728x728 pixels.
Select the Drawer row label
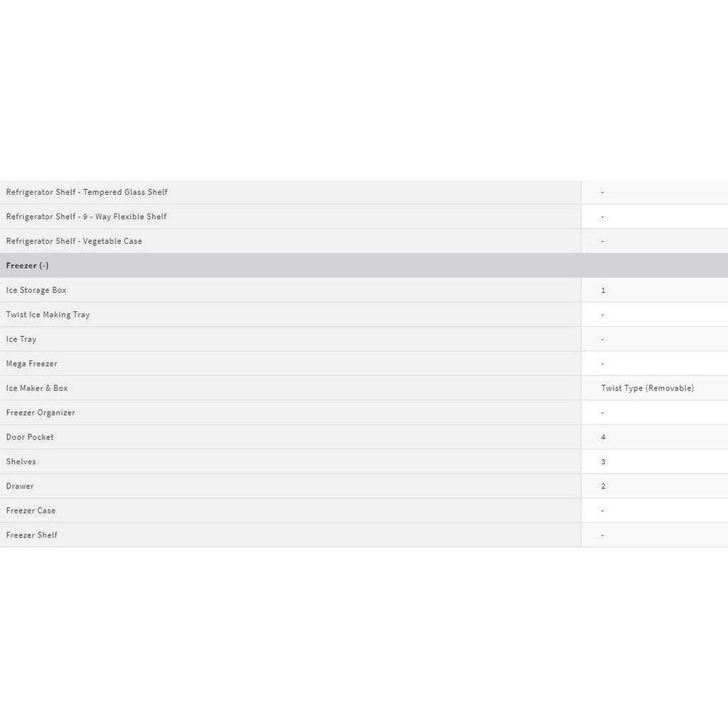20,486
